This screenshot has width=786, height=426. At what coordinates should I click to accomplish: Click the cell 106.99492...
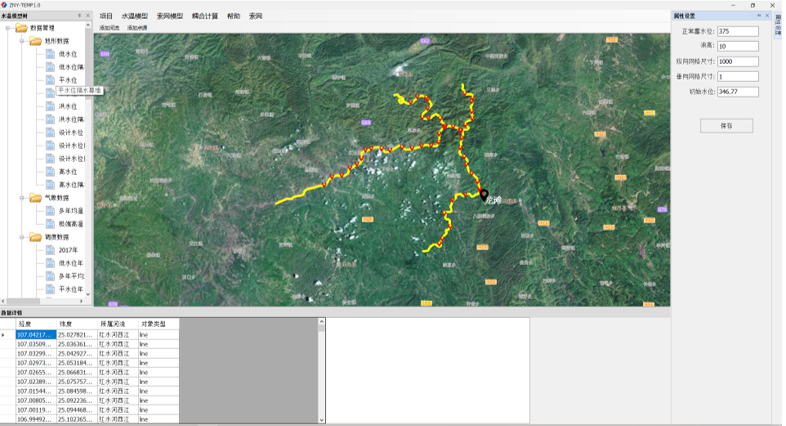click(x=36, y=419)
